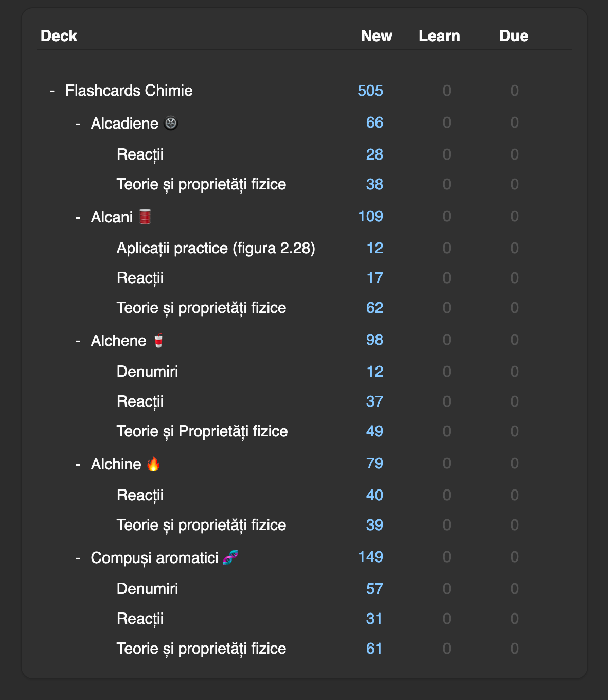The width and height of the screenshot is (608, 700).
Task: Click the tire emoji beside Alcadiene
Action: [171, 124]
